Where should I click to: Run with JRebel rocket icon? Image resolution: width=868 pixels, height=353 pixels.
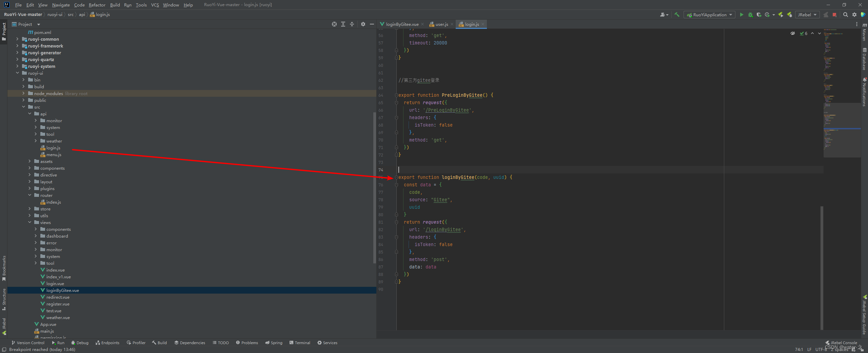pyautogui.click(x=781, y=15)
